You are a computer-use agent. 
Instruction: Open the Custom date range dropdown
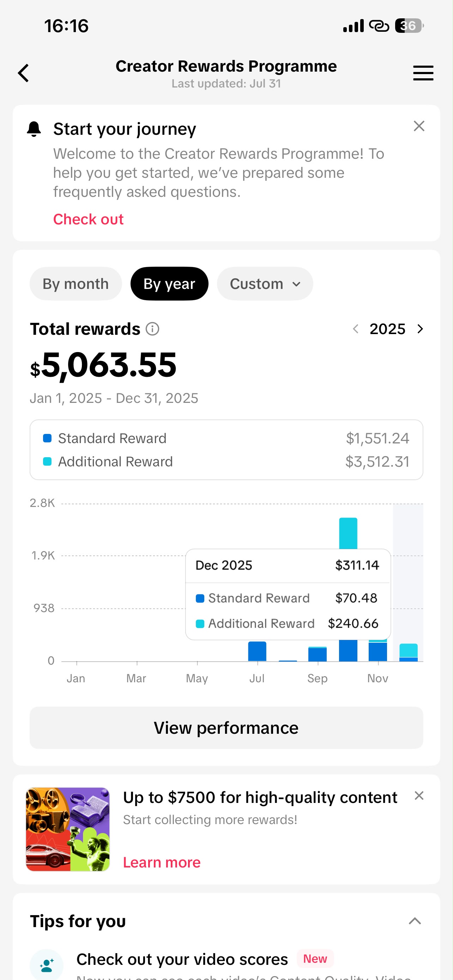pyautogui.click(x=265, y=284)
